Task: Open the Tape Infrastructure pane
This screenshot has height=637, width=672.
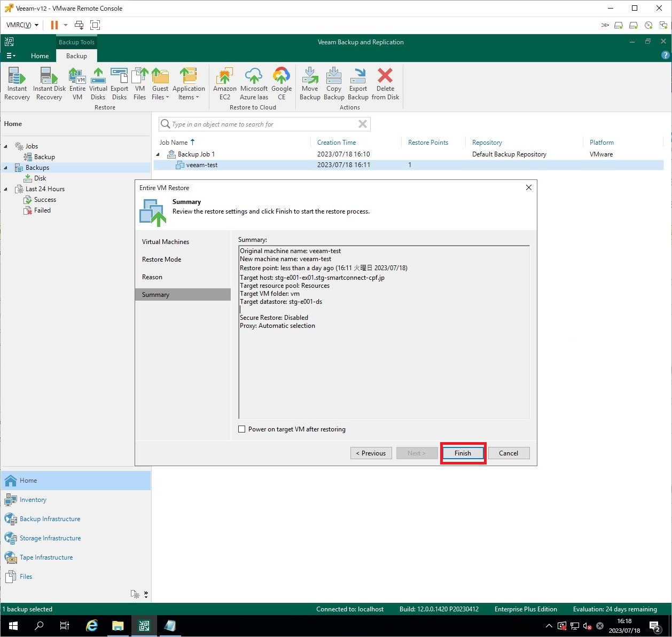Action: pyautogui.click(x=76, y=557)
